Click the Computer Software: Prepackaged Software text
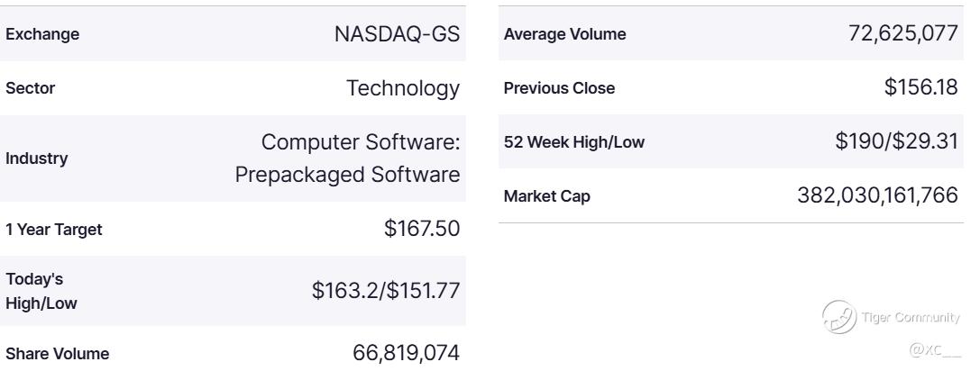 coord(348,158)
